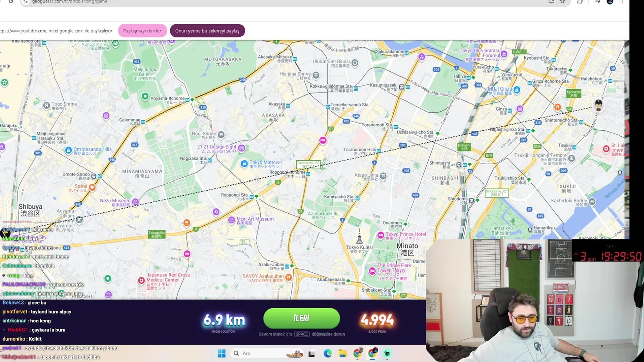This screenshot has width=644, height=362.
Task: Click the Tokyo Tower landmark icon
Action: 359,235
